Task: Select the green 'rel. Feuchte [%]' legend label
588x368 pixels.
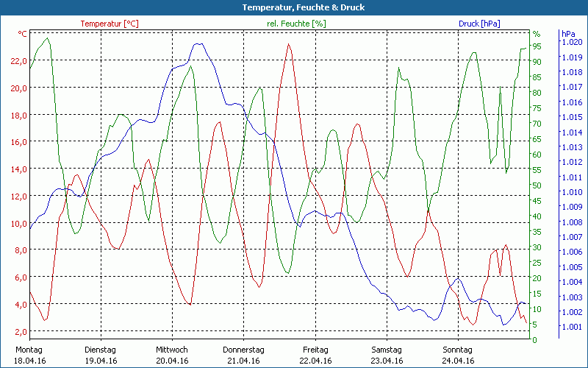Action: 297,24
